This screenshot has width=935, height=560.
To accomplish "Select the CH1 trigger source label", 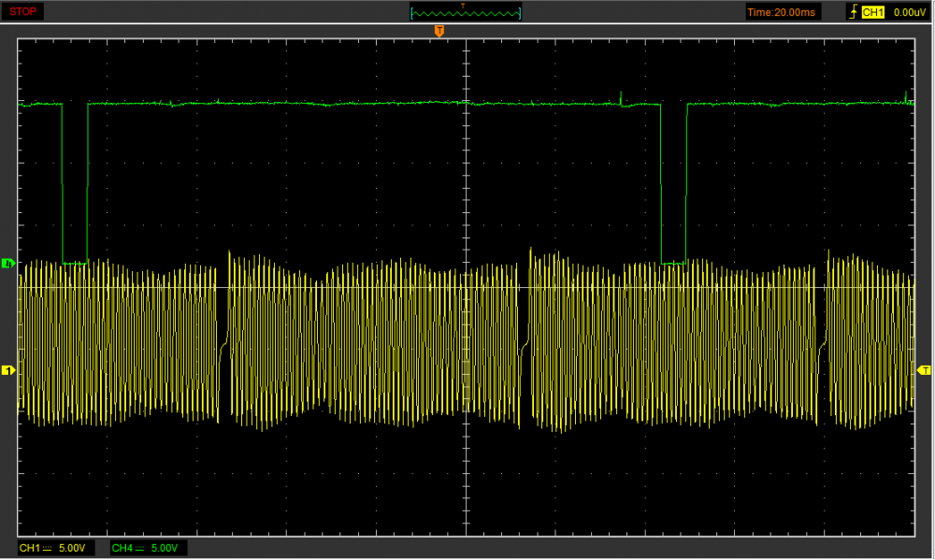I will (x=872, y=12).
